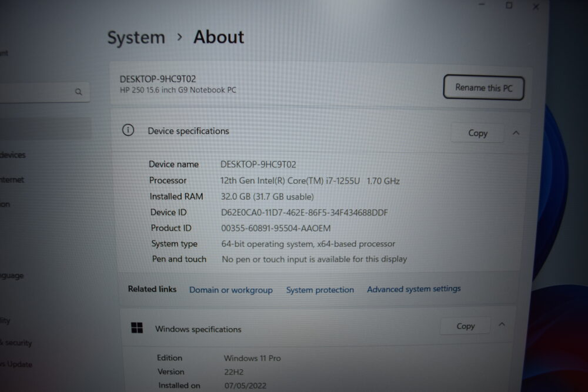Viewport: 588px width, 392px height.
Task: Open Windows Update in the sidebar
Action: [16, 364]
